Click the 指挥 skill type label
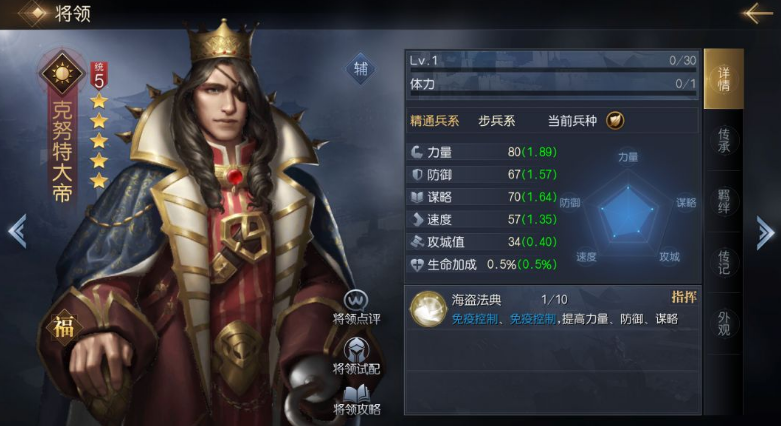Image resolution: width=781 pixels, height=426 pixels. (684, 297)
